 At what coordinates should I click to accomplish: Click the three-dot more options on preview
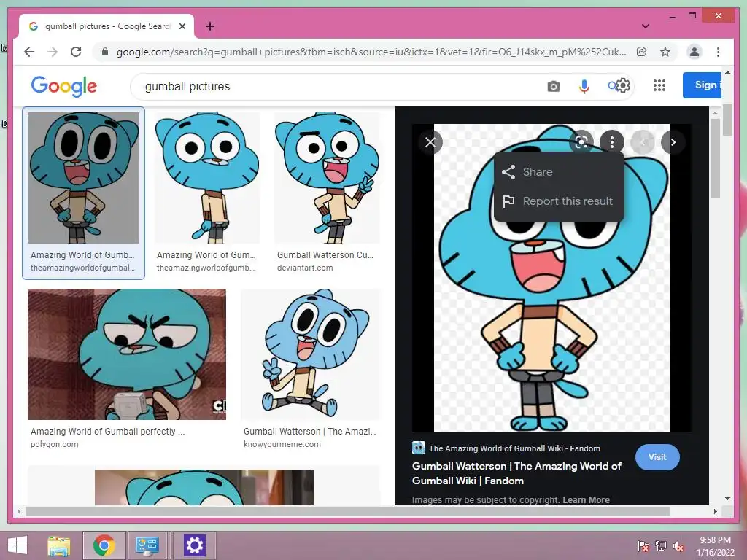[612, 142]
